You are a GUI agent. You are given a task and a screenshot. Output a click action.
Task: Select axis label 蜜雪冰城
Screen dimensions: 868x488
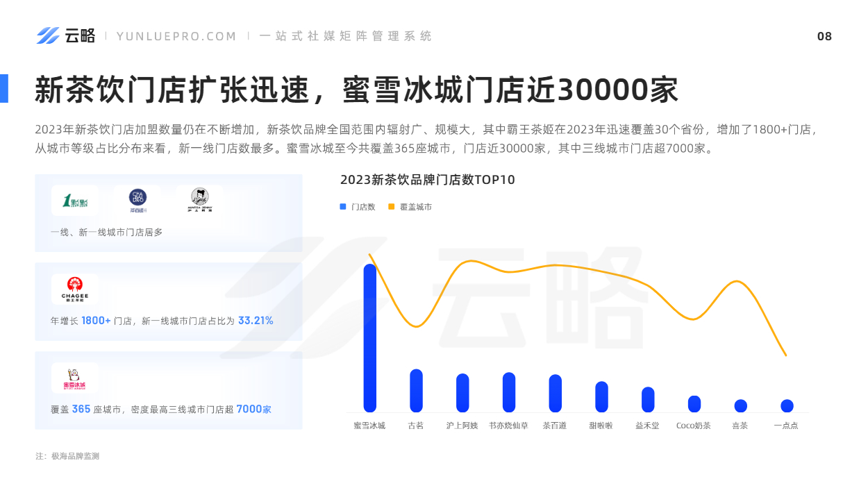[x=369, y=426]
